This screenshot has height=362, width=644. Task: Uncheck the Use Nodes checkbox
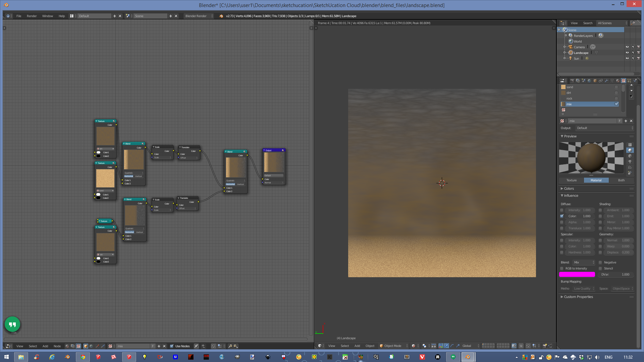point(172,346)
